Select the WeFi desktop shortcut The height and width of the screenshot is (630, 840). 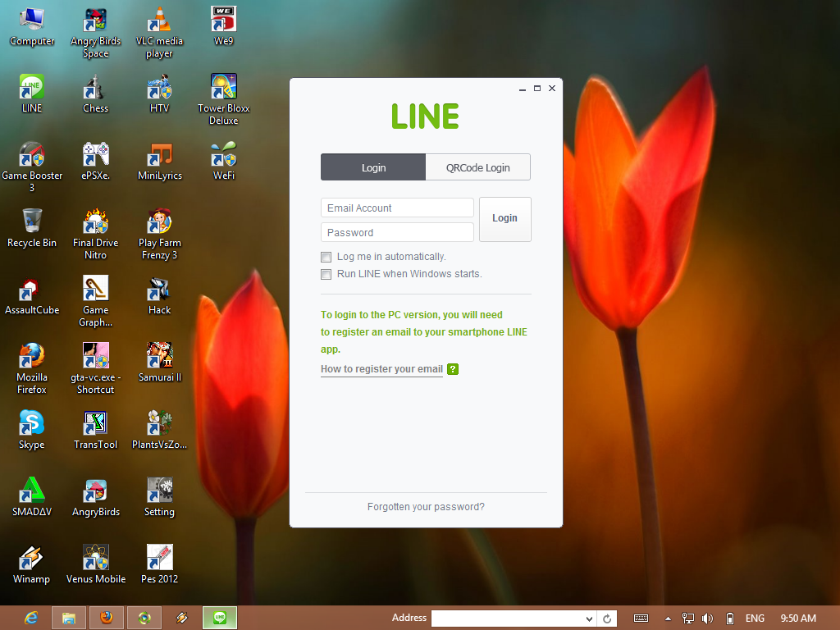tap(223, 162)
